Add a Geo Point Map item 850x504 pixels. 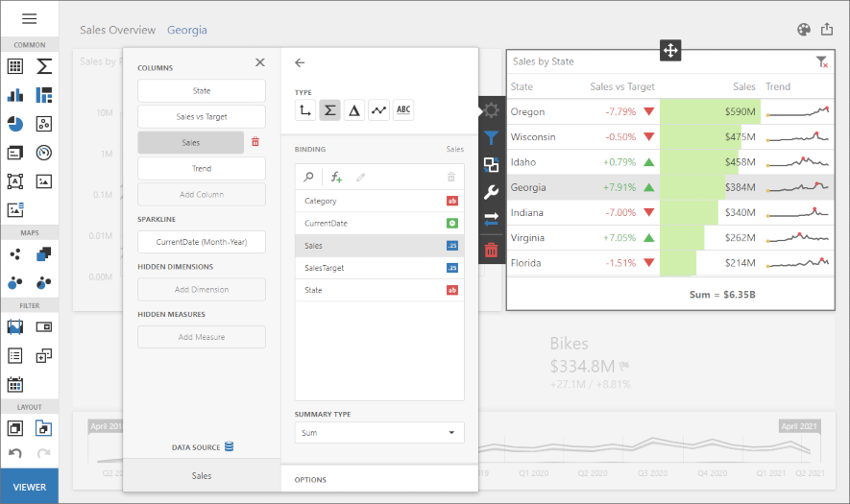[15, 253]
